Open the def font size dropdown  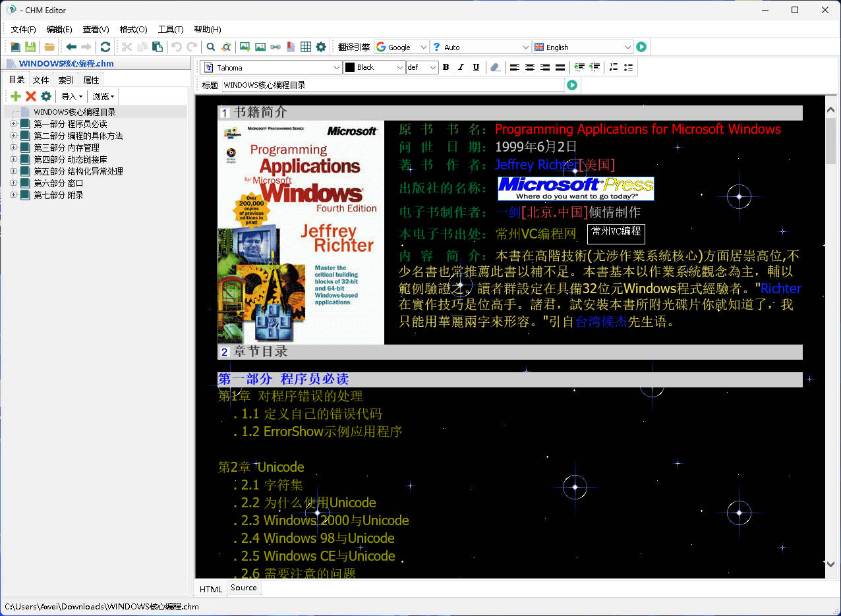pos(422,67)
